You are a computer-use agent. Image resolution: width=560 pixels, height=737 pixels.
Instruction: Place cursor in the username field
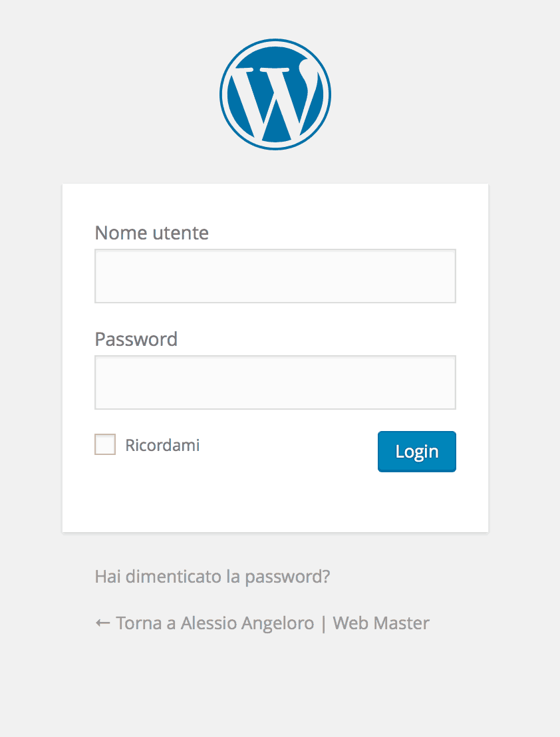pos(275,276)
